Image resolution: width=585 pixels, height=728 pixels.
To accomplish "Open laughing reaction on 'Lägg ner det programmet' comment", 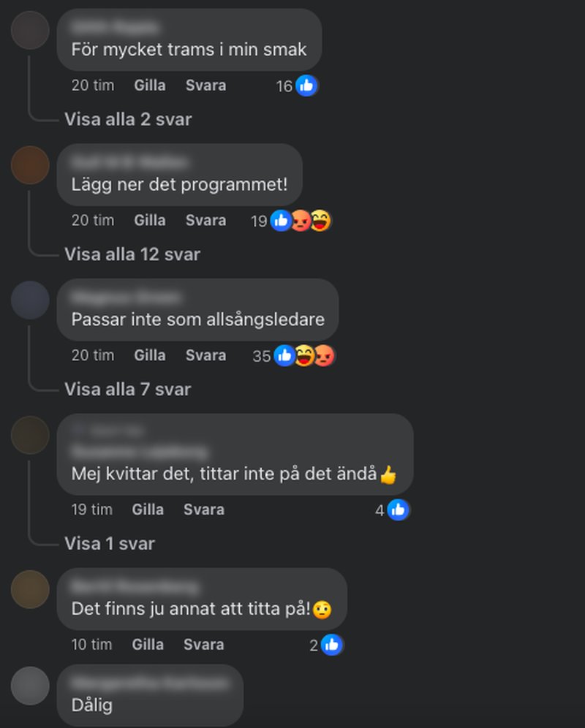I will 320,221.
